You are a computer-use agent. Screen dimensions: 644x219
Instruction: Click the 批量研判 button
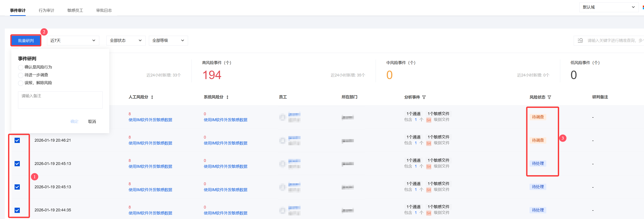26,41
